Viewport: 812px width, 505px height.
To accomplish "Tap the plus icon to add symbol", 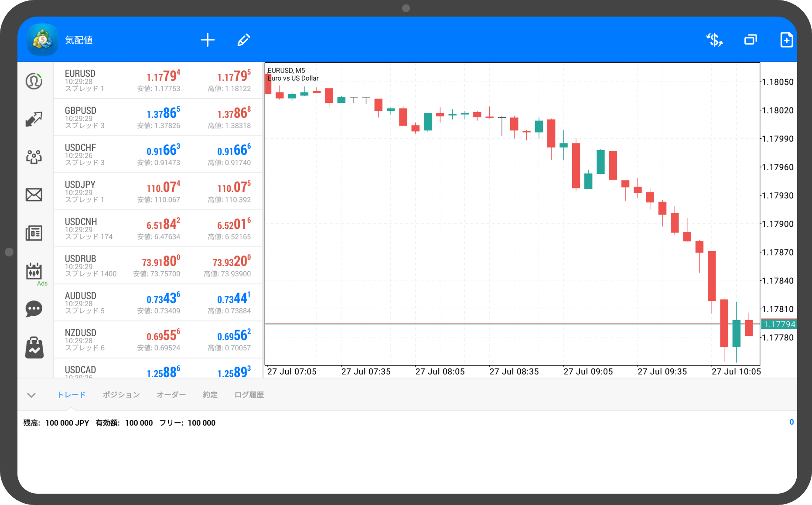I will [208, 40].
